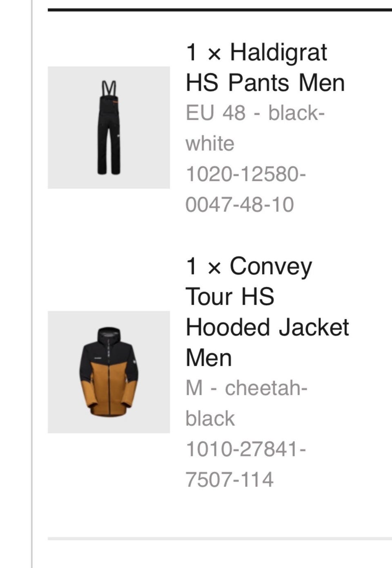The width and height of the screenshot is (392, 568).
Task: Click the SKU starting with 1010-27841
Action: click(x=246, y=449)
